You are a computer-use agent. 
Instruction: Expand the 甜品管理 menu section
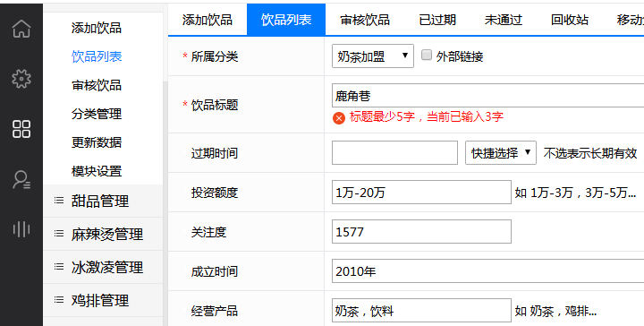click(103, 201)
